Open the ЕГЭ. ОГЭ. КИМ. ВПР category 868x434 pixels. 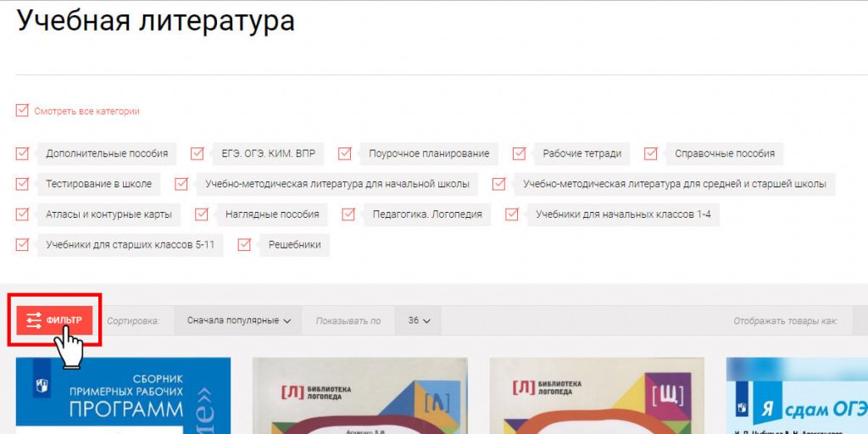[269, 153]
